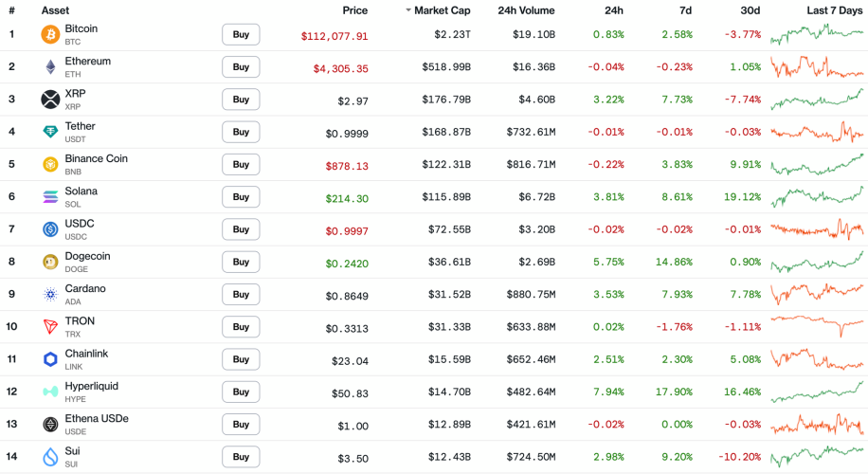The width and height of the screenshot is (868, 474).
Task: Buy Binance Coin using its button
Action: (241, 165)
